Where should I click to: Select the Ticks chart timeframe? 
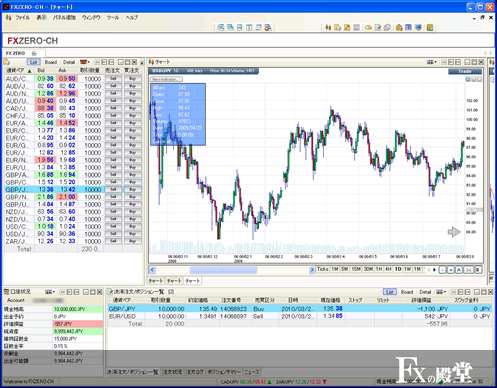[322, 269]
